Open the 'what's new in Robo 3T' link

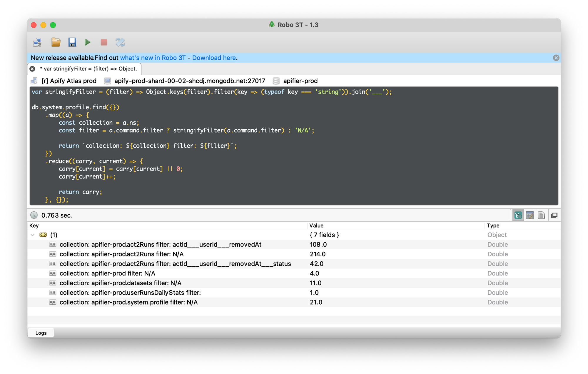(x=153, y=58)
